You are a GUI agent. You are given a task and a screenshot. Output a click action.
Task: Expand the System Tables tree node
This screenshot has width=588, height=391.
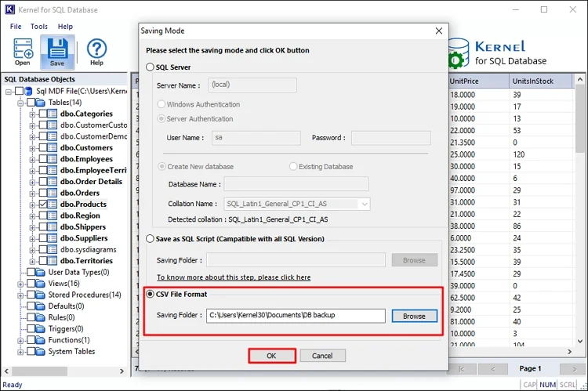[20, 352]
